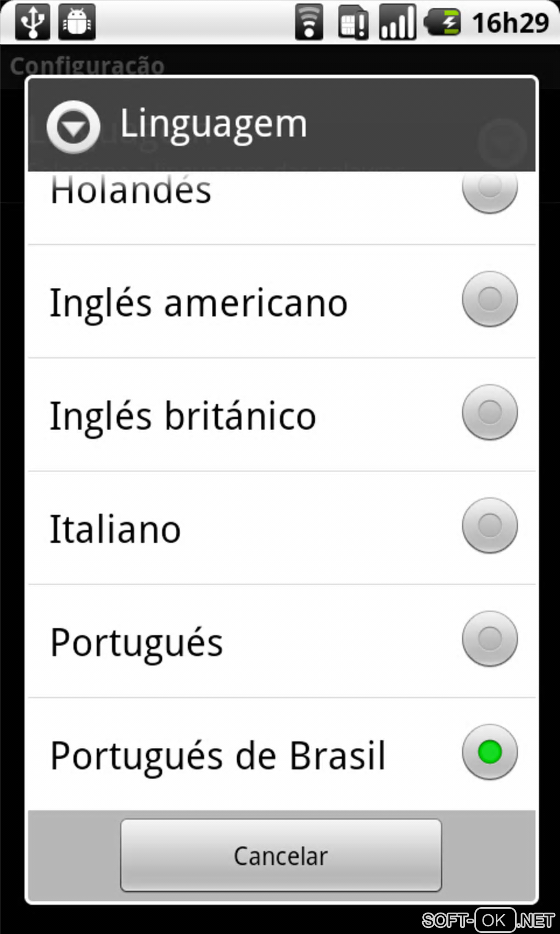Tap the Wi-Fi signal icon
The height and width of the screenshot is (934, 560).
(x=309, y=23)
